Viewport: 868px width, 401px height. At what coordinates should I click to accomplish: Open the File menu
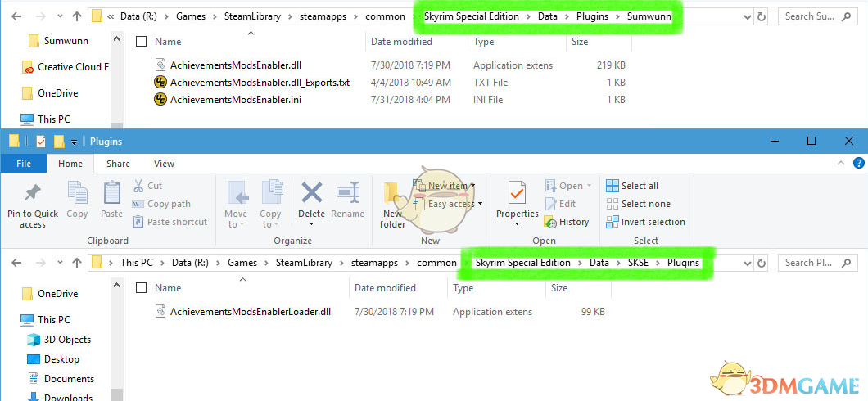click(23, 163)
